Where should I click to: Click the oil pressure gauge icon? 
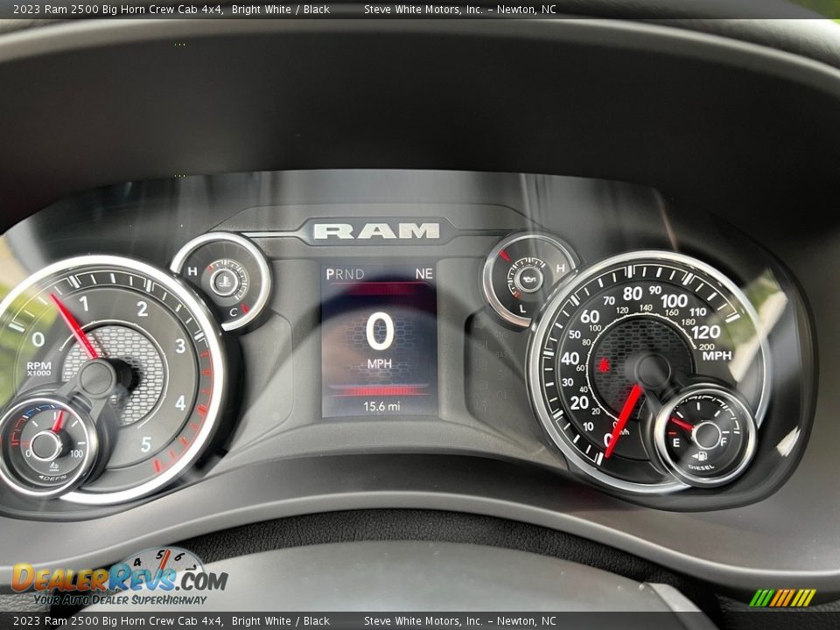tap(528, 278)
